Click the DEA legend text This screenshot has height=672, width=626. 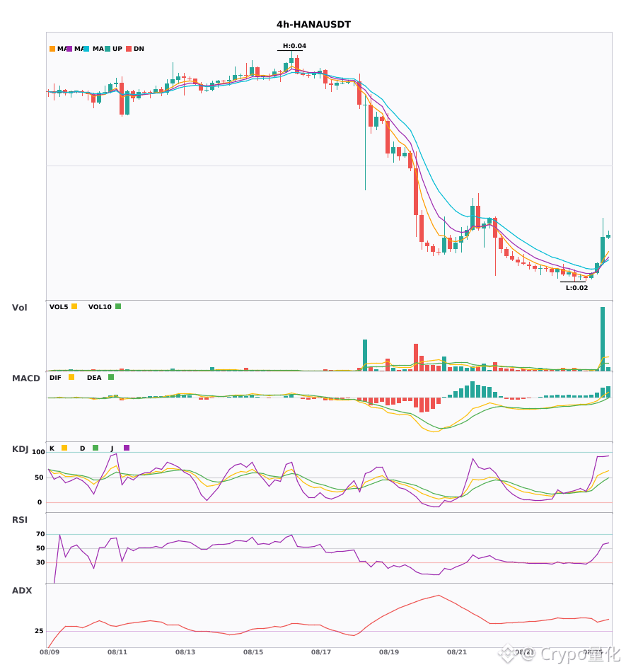[94, 378]
